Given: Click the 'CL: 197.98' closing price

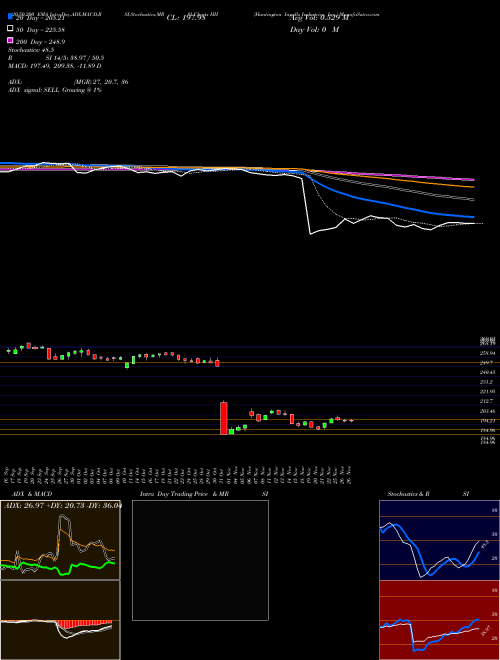Looking at the screenshot, I should click(x=186, y=18).
